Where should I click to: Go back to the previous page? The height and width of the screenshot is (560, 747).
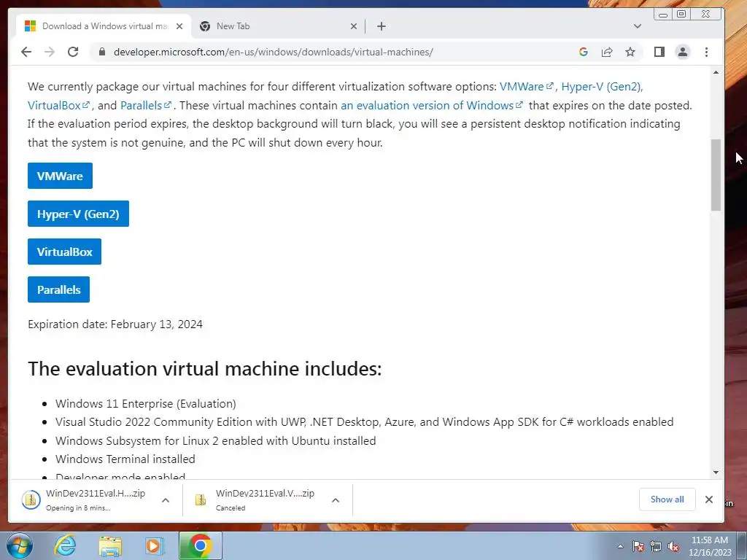[x=26, y=52]
